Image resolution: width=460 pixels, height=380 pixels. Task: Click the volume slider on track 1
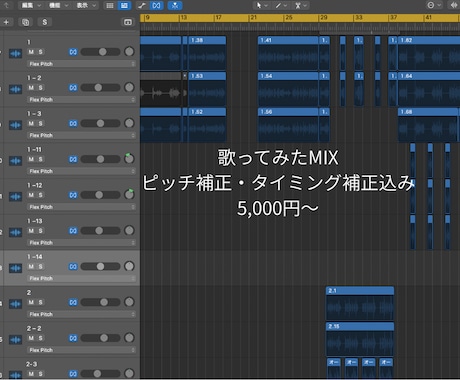pyautogui.click(x=100, y=52)
